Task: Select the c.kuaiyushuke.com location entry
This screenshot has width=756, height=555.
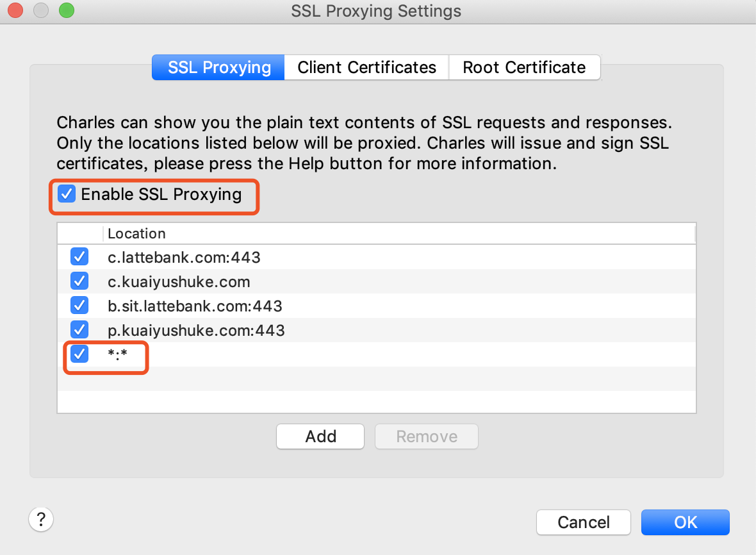Action: point(179,281)
